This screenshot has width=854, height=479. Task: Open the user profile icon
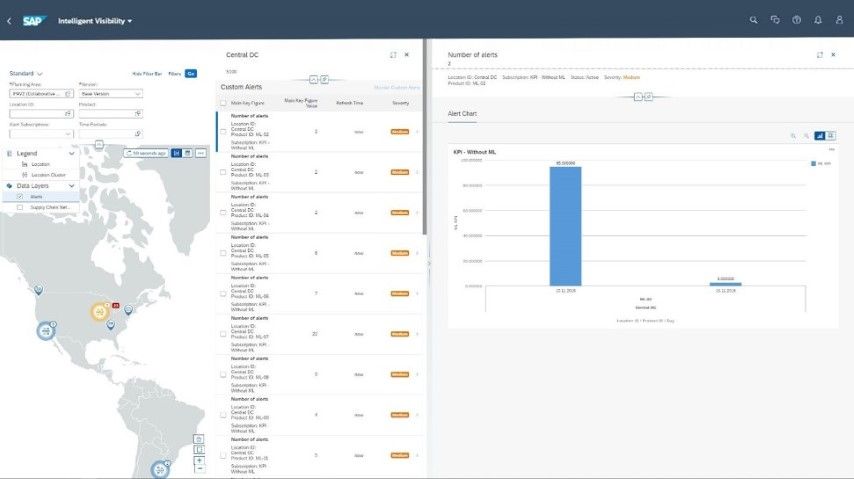point(839,20)
